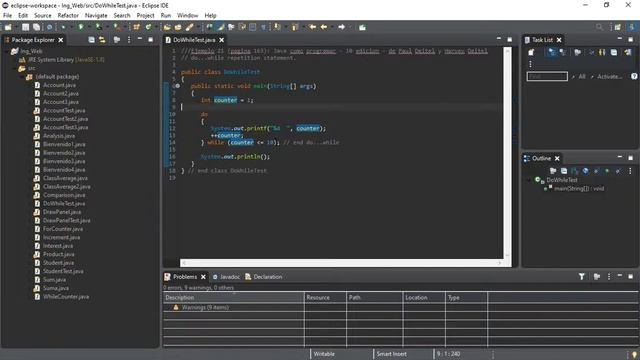This screenshot has height=360, width=640.
Task: Select the Java perspective icon at top right
Action: [631, 27]
